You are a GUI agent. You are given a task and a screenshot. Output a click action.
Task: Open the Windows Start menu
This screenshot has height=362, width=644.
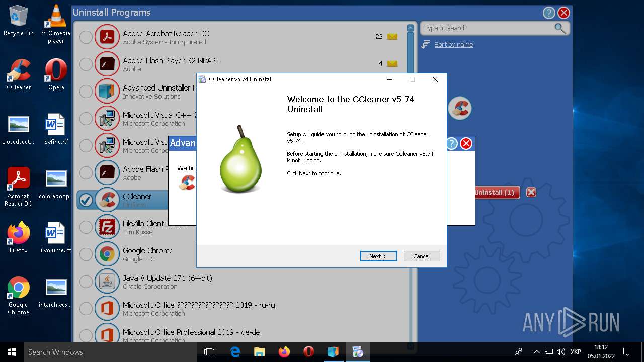click(12, 352)
